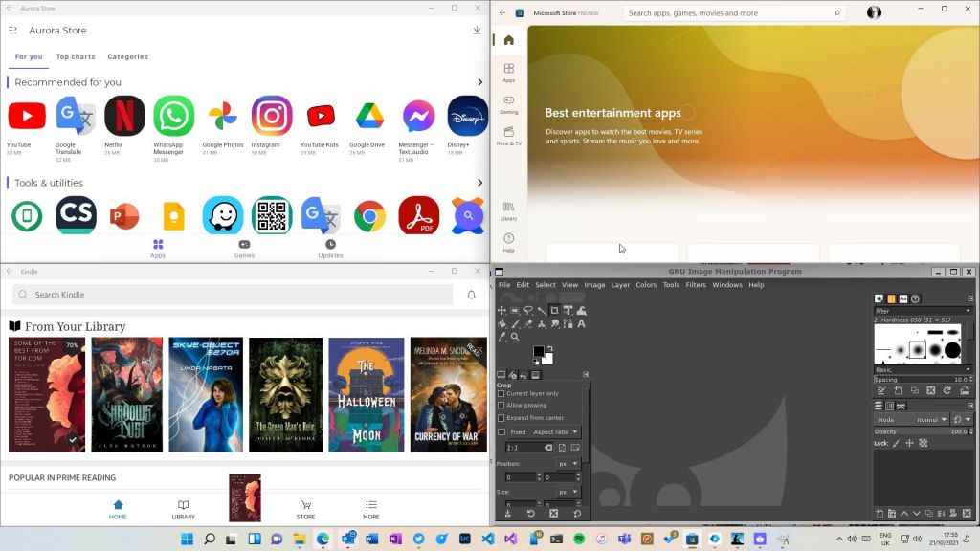This screenshot has width=980, height=551.
Task: Open Updates in Aurora Store bottom navigation
Action: point(329,250)
